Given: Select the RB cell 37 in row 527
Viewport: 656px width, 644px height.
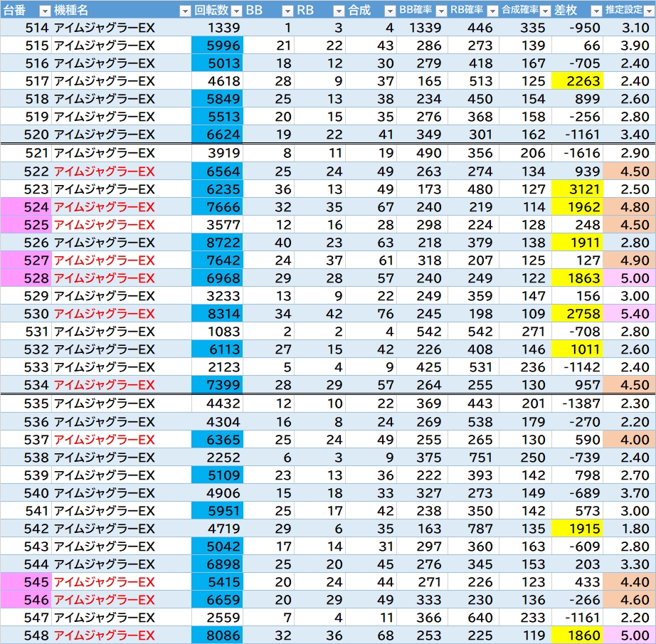Looking at the screenshot, I should pos(319,260).
